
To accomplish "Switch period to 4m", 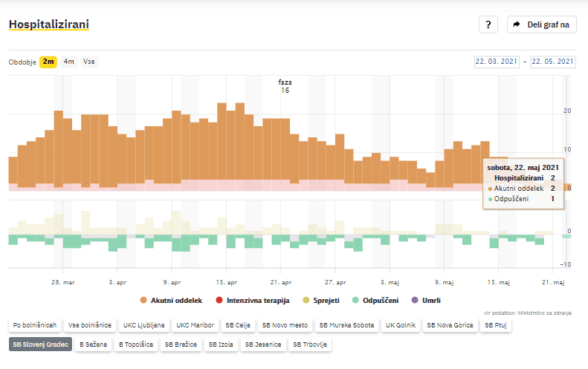I will (68, 62).
